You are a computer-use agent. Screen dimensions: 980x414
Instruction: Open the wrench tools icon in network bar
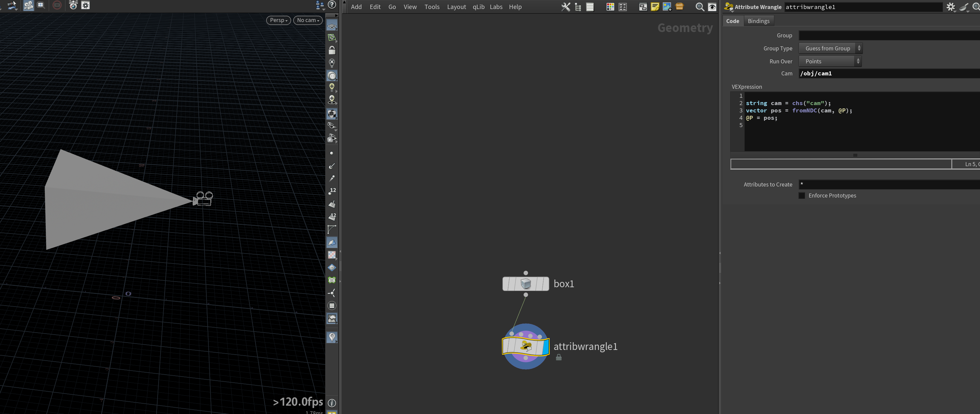point(566,7)
